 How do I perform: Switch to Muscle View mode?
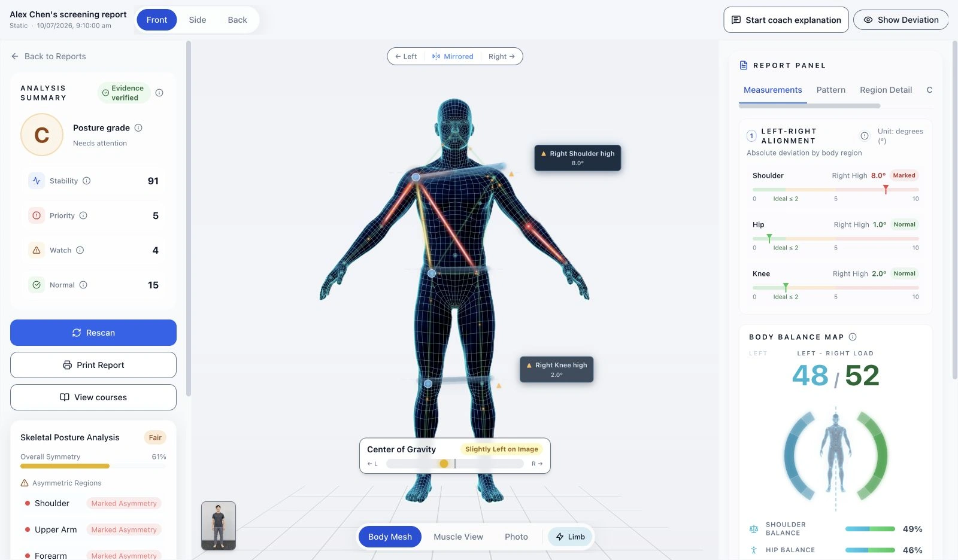point(458,537)
